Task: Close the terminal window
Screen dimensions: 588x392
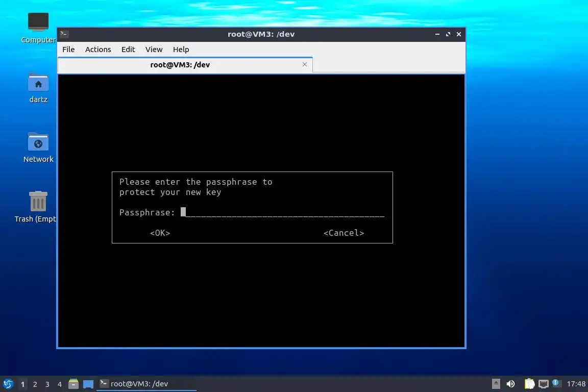Action: click(x=459, y=34)
